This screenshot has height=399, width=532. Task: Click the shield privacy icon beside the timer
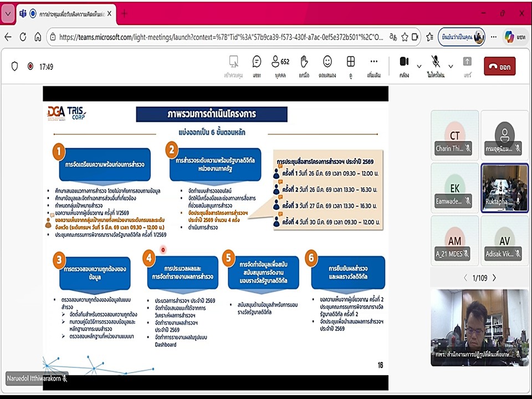[15, 66]
